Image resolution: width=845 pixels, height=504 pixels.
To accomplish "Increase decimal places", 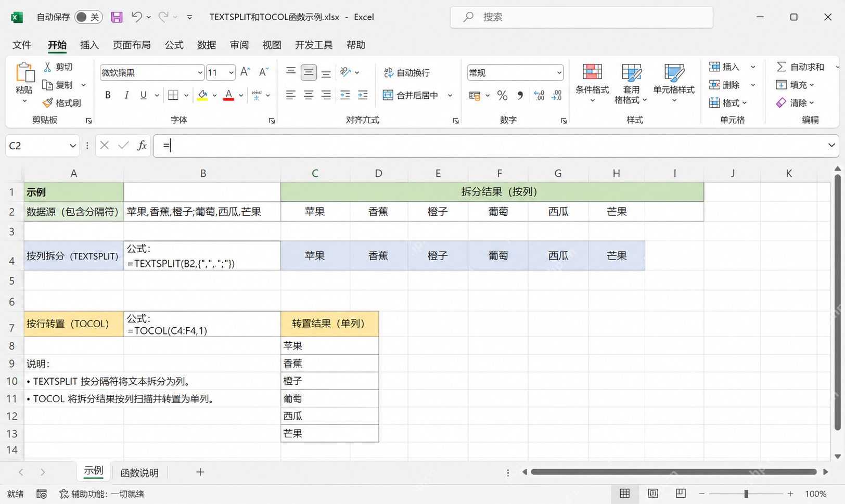I will [539, 95].
